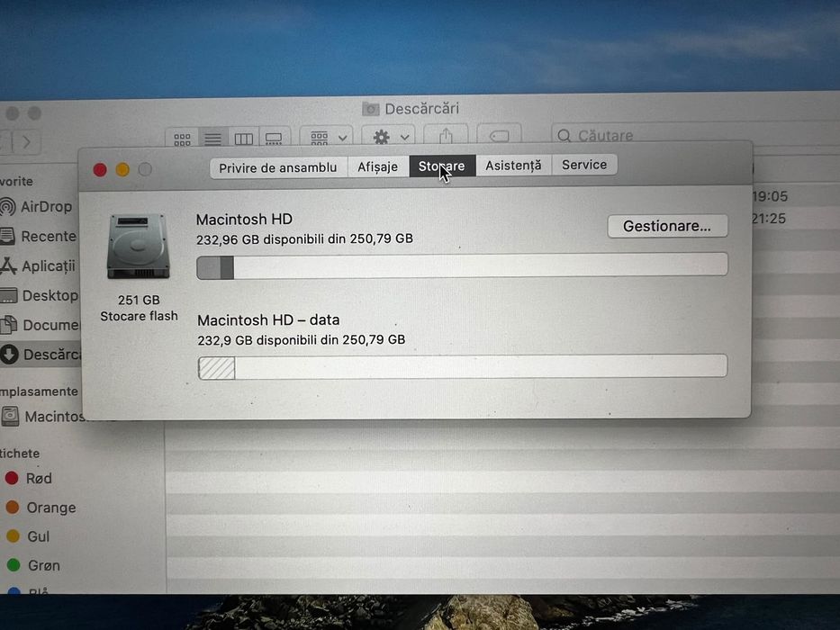This screenshot has height=630, width=840.
Task: Switch Finder to gallery view
Action: point(275,139)
